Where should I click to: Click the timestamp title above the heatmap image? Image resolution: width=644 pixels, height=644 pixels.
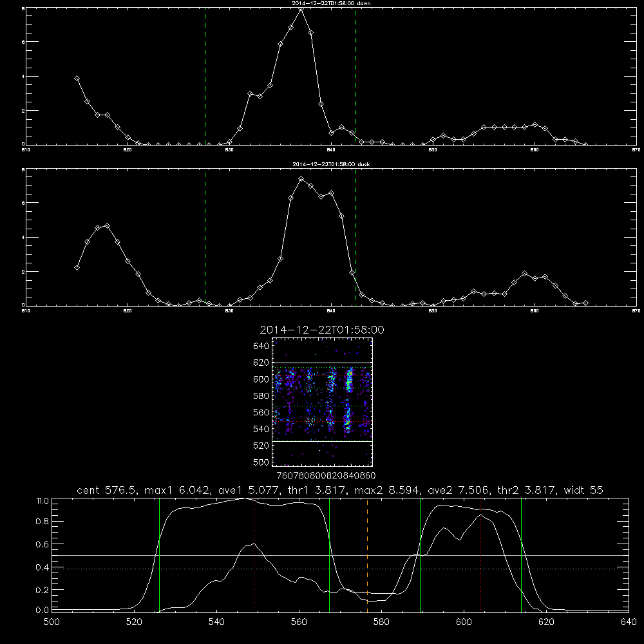[322, 330]
